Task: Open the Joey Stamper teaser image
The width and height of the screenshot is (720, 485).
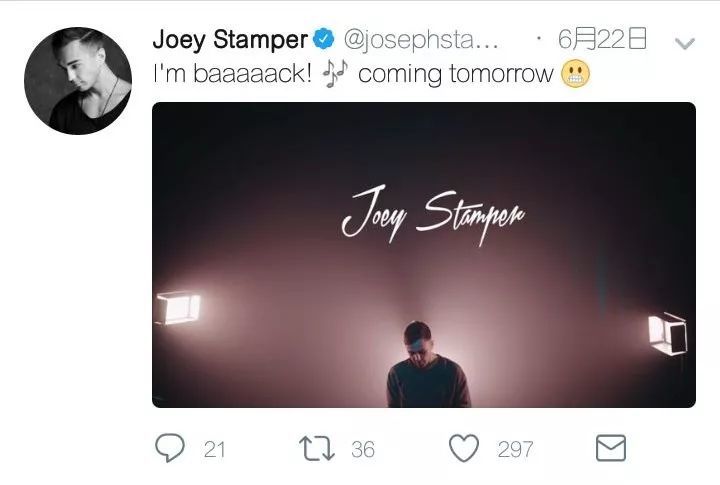Action: click(x=424, y=255)
